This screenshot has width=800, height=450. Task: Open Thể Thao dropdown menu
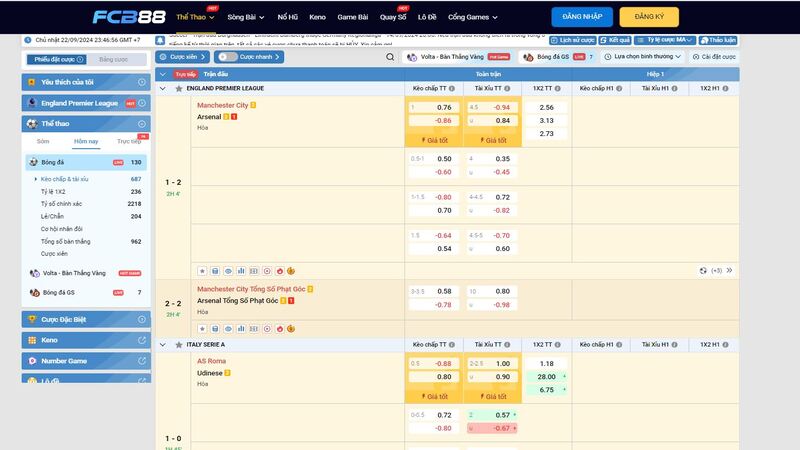195,17
